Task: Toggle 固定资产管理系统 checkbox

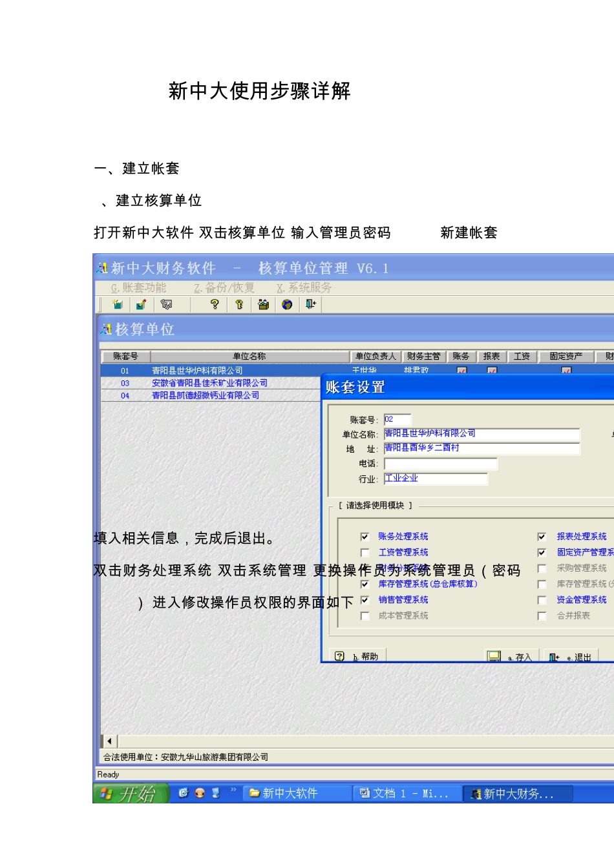Action: pos(542,553)
